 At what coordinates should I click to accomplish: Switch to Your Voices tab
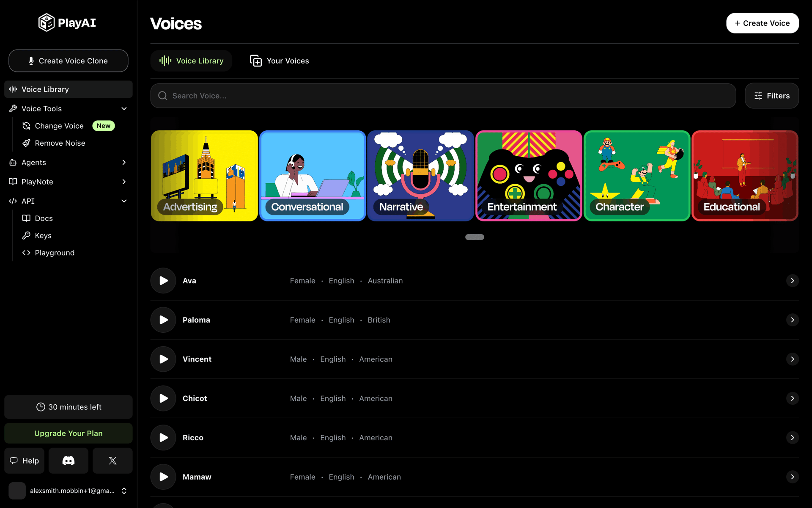[x=279, y=61]
